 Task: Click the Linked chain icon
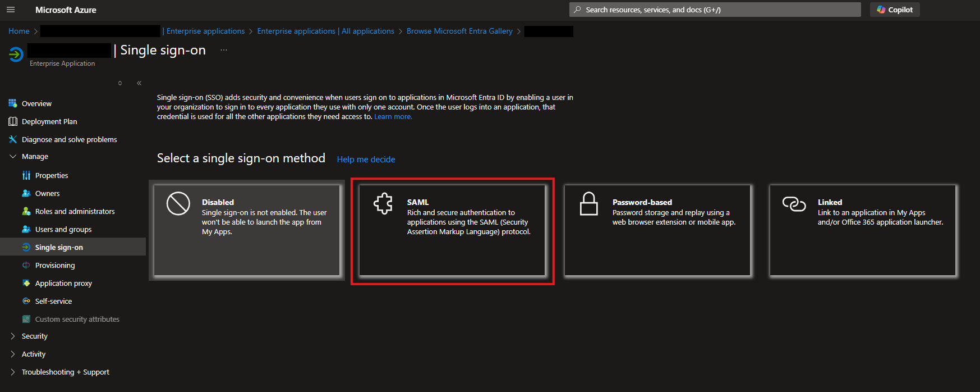794,204
